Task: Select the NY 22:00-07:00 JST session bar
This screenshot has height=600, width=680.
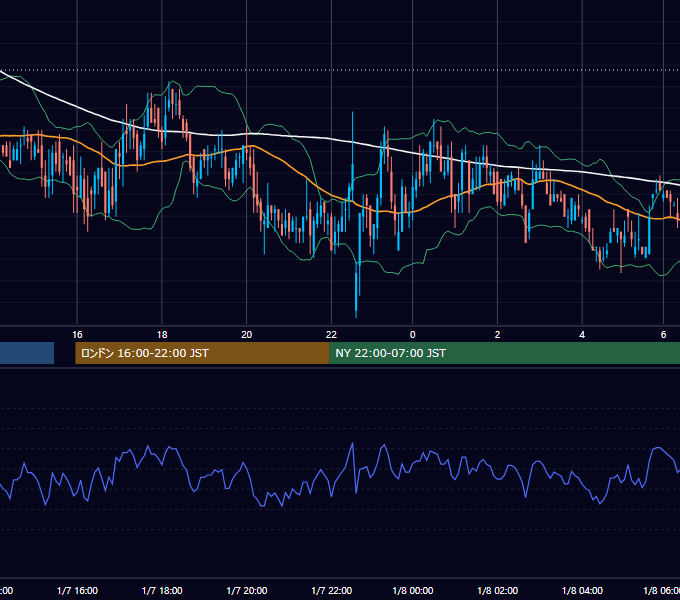Action: click(504, 353)
